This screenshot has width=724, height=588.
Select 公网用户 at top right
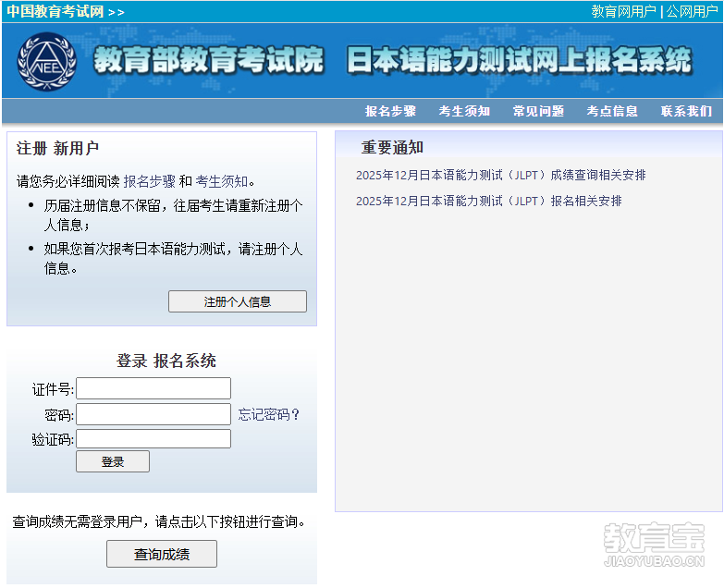(x=692, y=12)
